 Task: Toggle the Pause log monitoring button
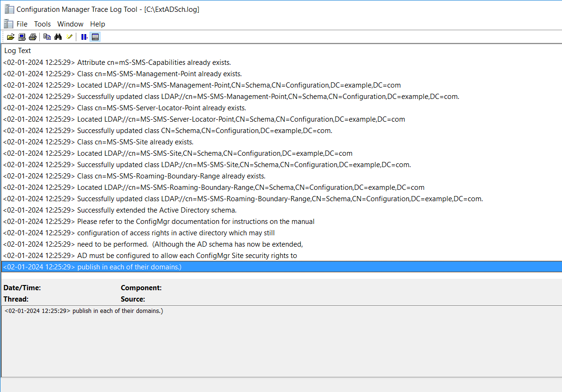coord(84,37)
